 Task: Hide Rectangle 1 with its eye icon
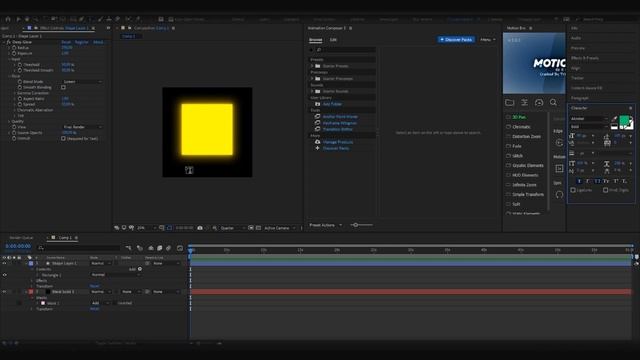coord(4,275)
